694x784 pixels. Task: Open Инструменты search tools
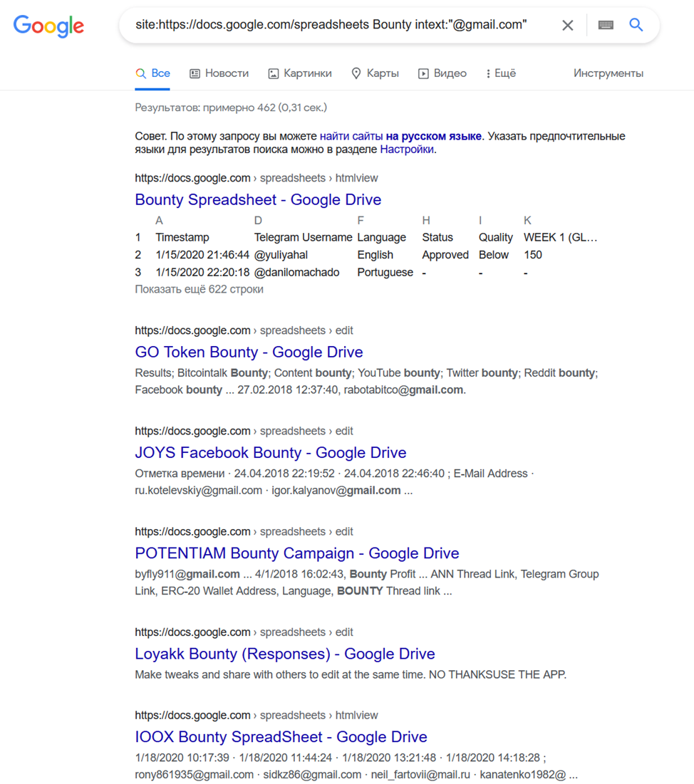point(608,73)
